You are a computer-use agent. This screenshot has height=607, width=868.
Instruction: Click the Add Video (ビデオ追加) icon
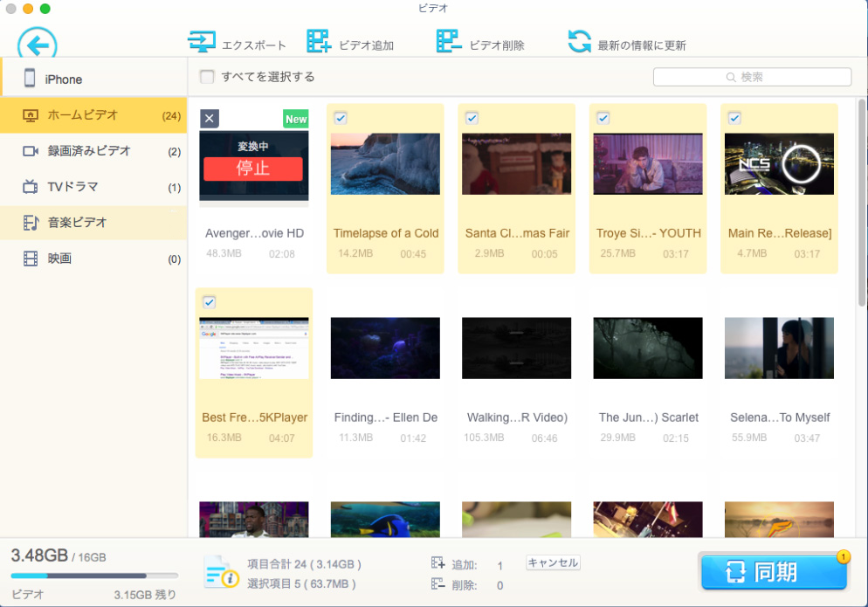(319, 42)
